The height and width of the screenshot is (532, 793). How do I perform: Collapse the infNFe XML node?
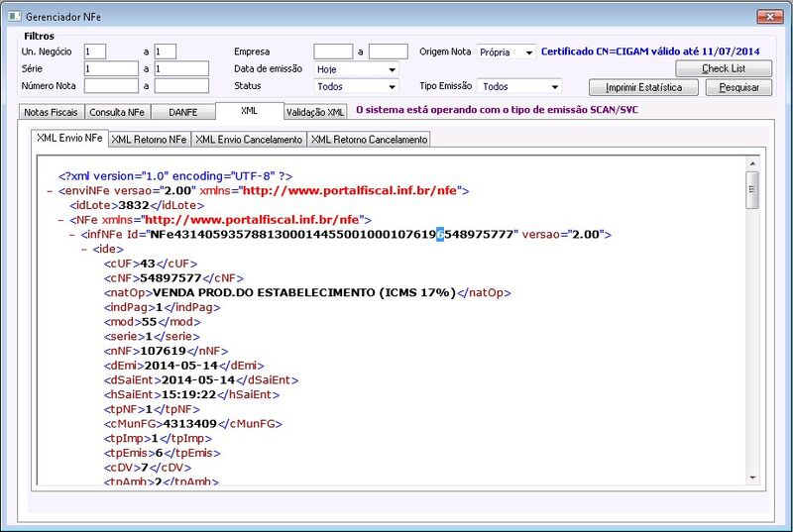[71, 235]
